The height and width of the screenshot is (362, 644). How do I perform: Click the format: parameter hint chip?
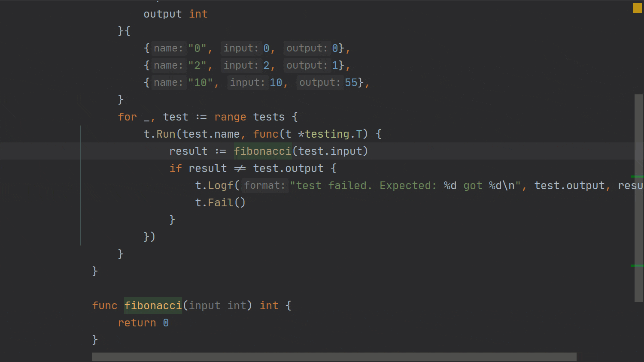pyautogui.click(x=264, y=185)
